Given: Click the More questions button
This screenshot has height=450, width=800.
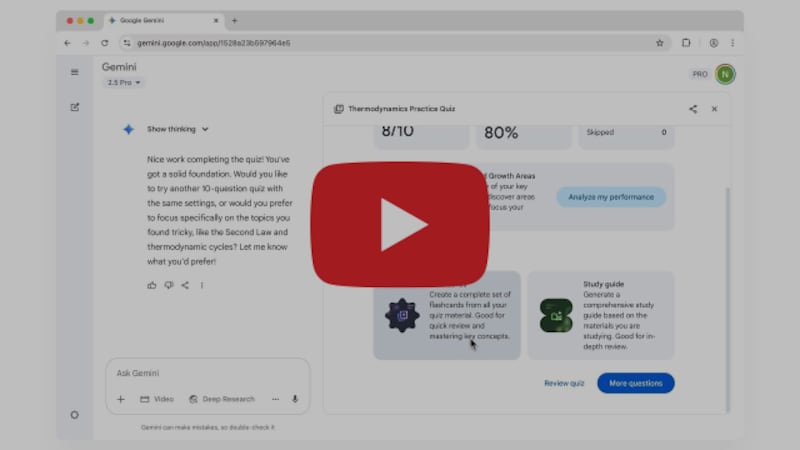Looking at the screenshot, I should tap(636, 383).
